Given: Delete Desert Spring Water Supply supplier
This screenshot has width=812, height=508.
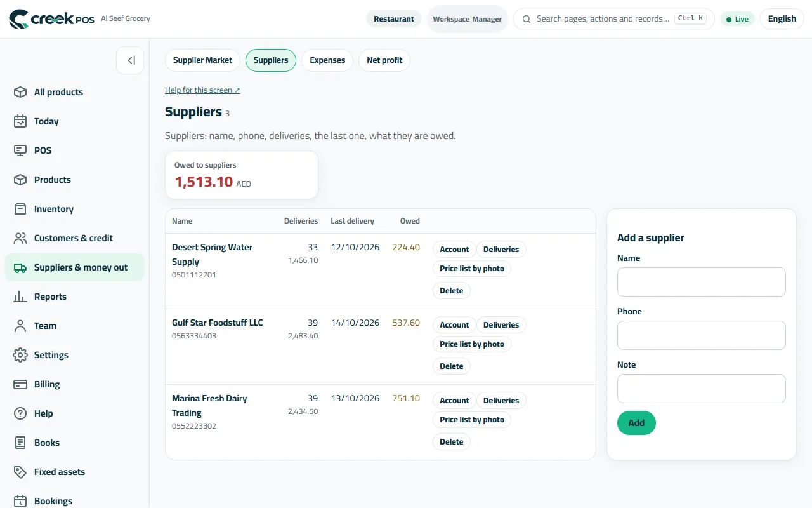Looking at the screenshot, I should point(452,291).
